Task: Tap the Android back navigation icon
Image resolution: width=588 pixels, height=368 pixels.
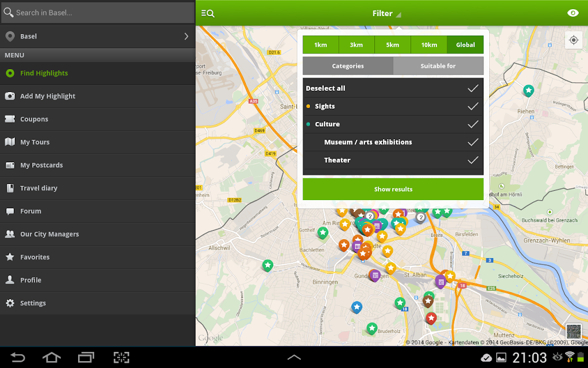Action: pos(17,357)
